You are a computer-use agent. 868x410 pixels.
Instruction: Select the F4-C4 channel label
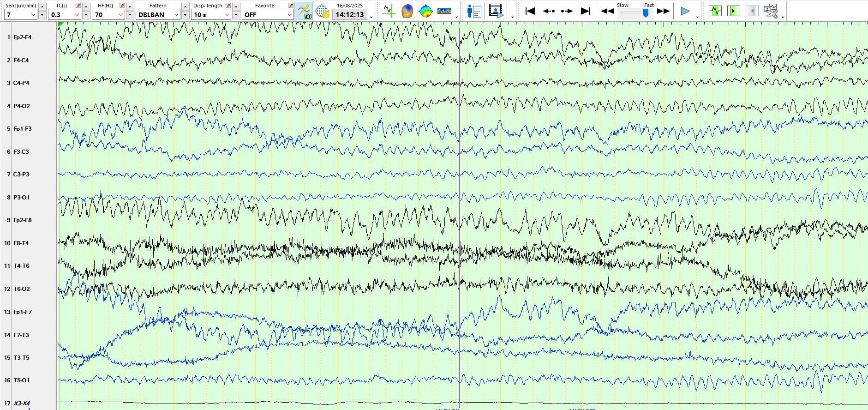click(x=21, y=60)
